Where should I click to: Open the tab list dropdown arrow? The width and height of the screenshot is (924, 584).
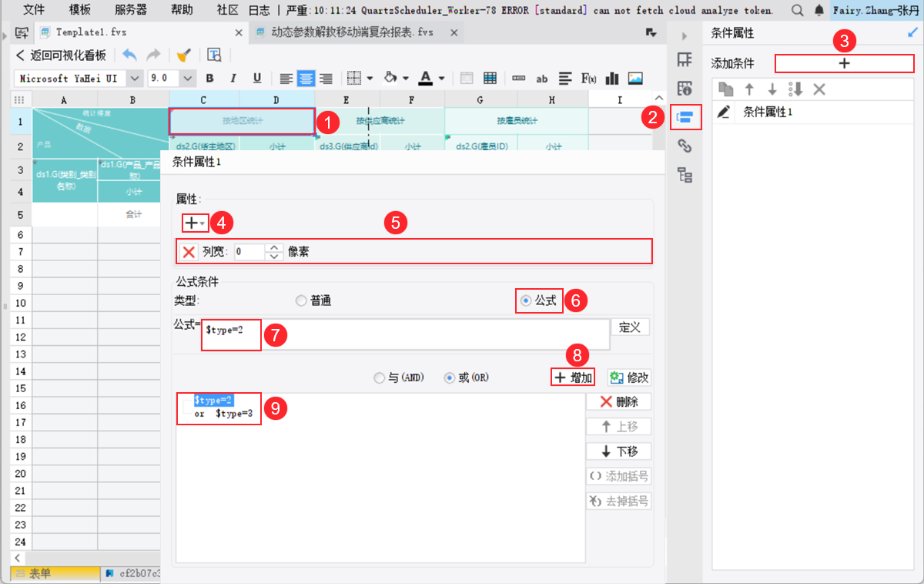651,33
